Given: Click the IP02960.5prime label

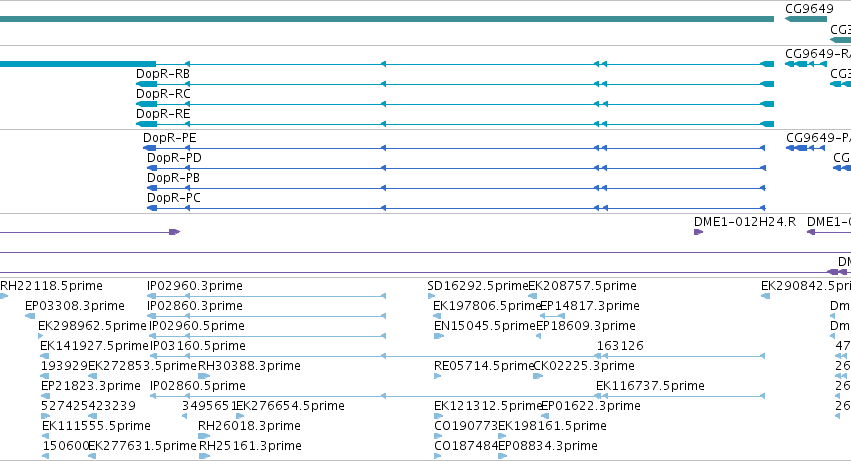Looking at the screenshot, I should pyautogui.click(x=197, y=326).
